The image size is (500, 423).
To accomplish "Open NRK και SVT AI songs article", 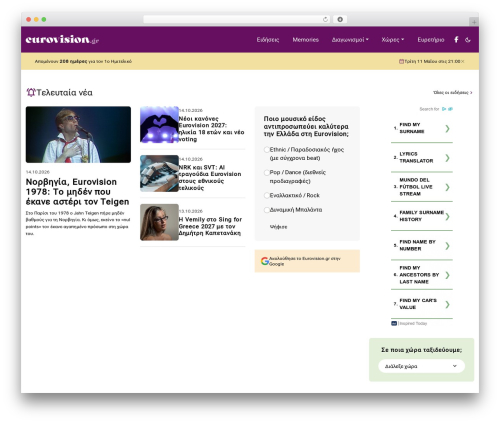I will 210,177.
